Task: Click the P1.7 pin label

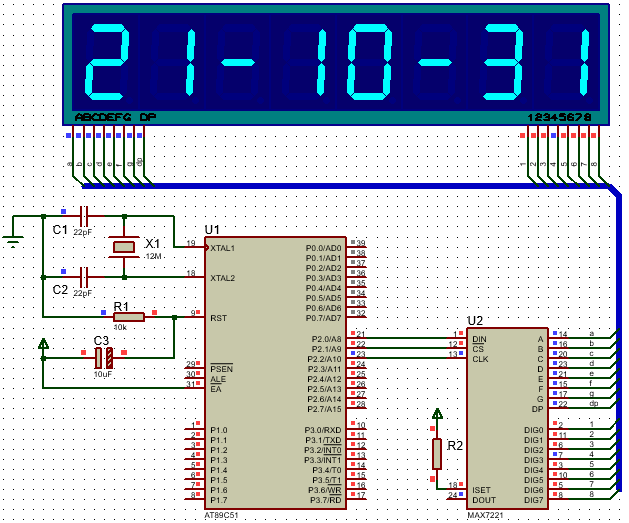Action: (219, 500)
